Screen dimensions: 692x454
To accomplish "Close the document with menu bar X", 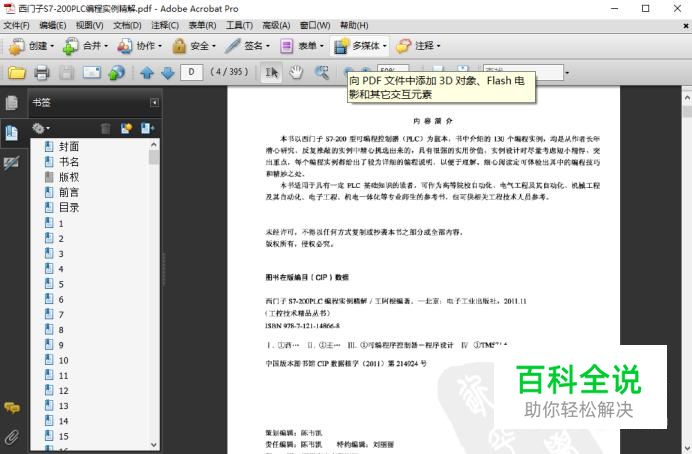I will point(686,26).
